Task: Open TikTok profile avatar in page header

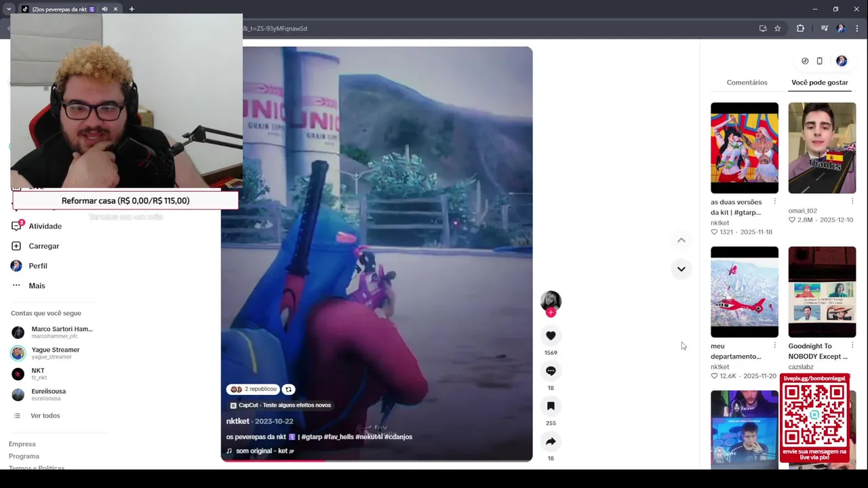Action: [842, 61]
